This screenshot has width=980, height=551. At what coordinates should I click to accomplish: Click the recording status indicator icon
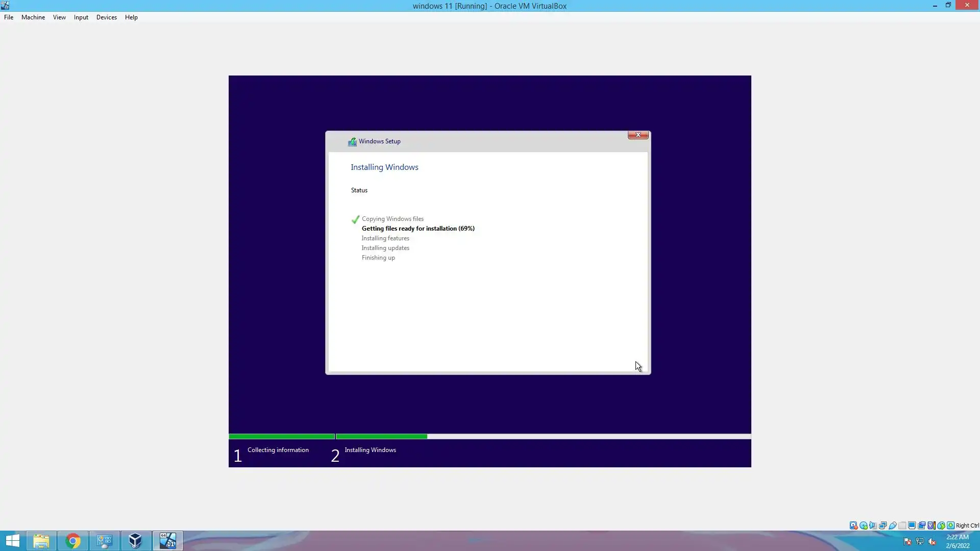[x=921, y=525]
